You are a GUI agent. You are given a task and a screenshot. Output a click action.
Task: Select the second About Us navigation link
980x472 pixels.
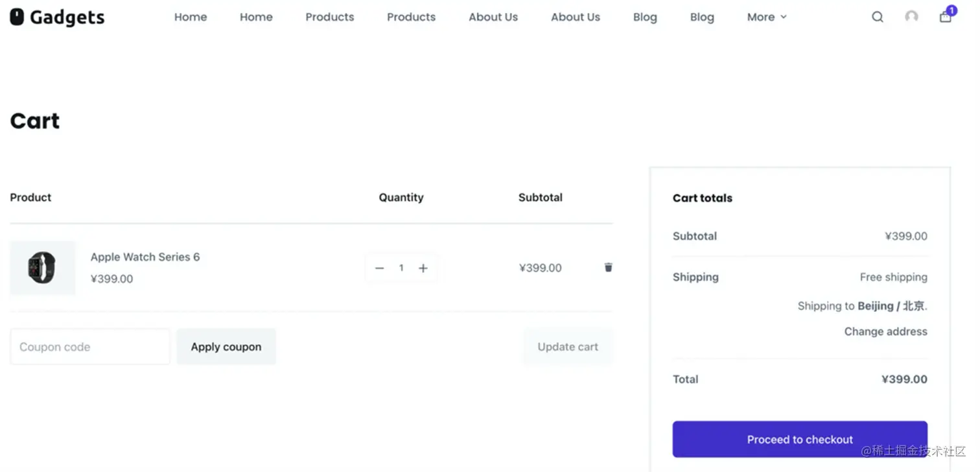click(576, 17)
